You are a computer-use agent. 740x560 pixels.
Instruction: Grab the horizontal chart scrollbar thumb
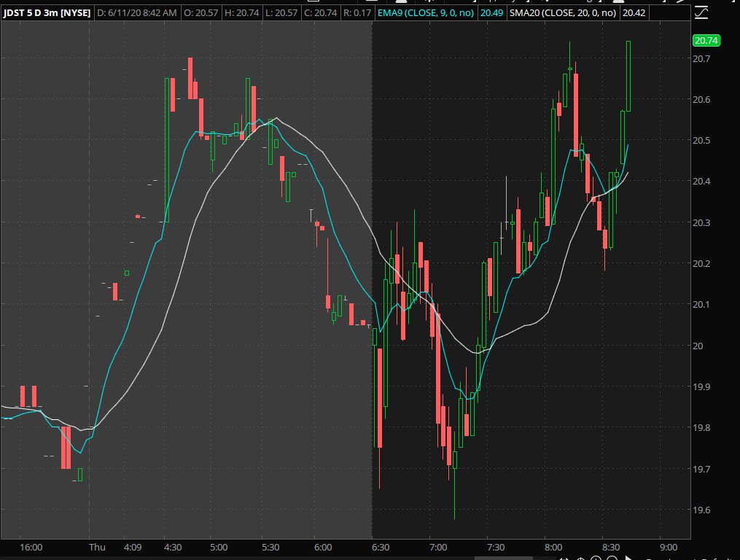pos(504,558)
